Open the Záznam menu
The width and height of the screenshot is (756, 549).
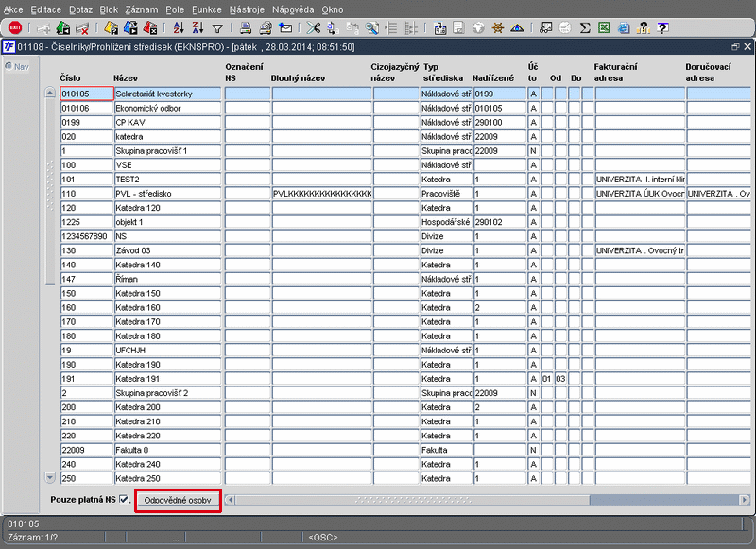(x=141, y=9)
